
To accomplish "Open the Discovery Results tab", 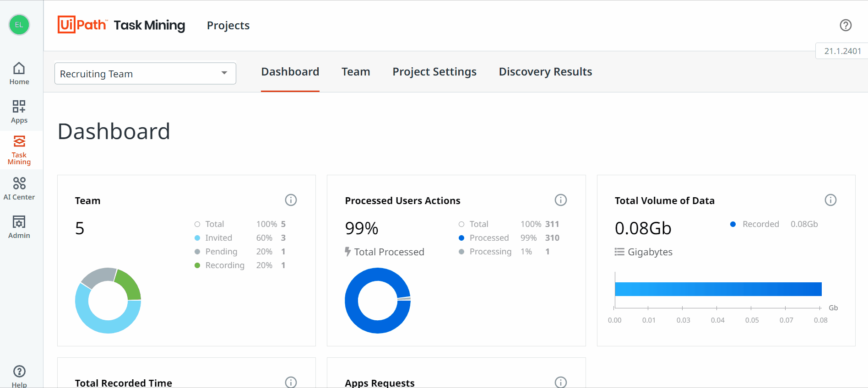I will 545,72.
